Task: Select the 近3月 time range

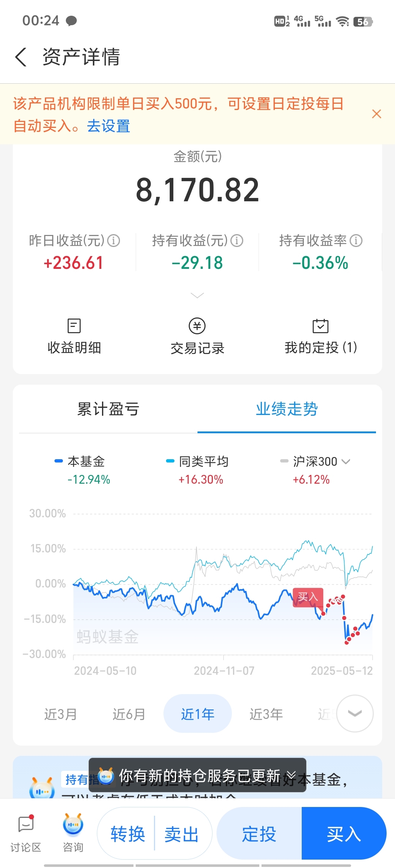Action: pyautogui.click(x=61, y=714)
